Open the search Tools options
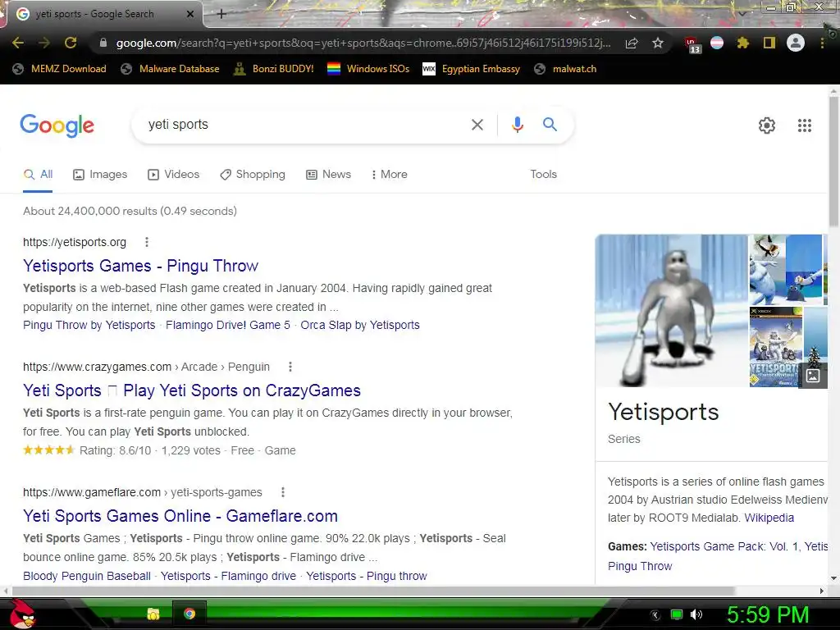 click(x=543, y=175)
